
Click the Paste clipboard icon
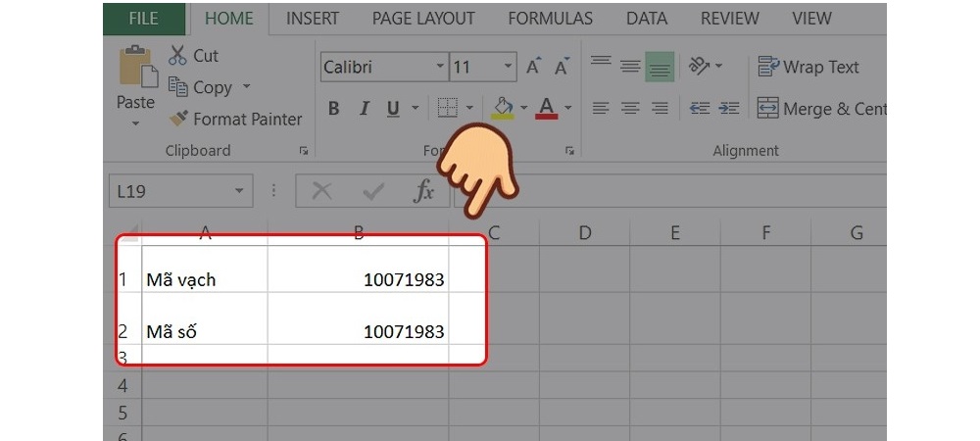point(135,67)
